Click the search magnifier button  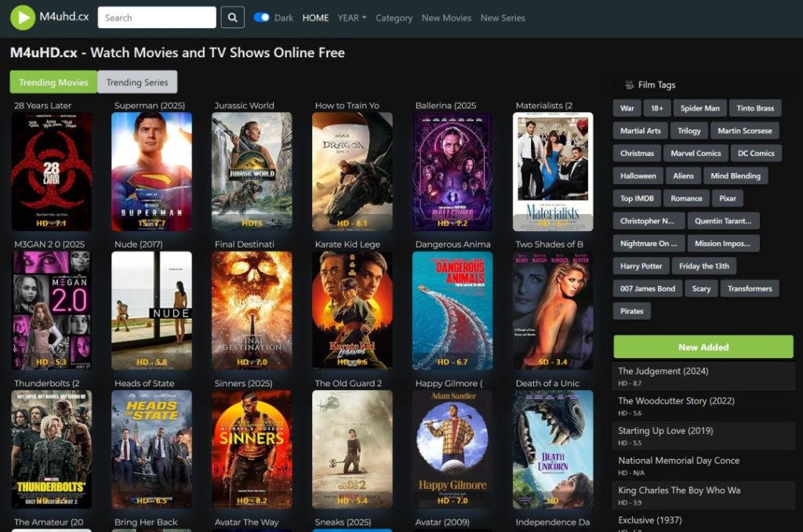[232, 17]
